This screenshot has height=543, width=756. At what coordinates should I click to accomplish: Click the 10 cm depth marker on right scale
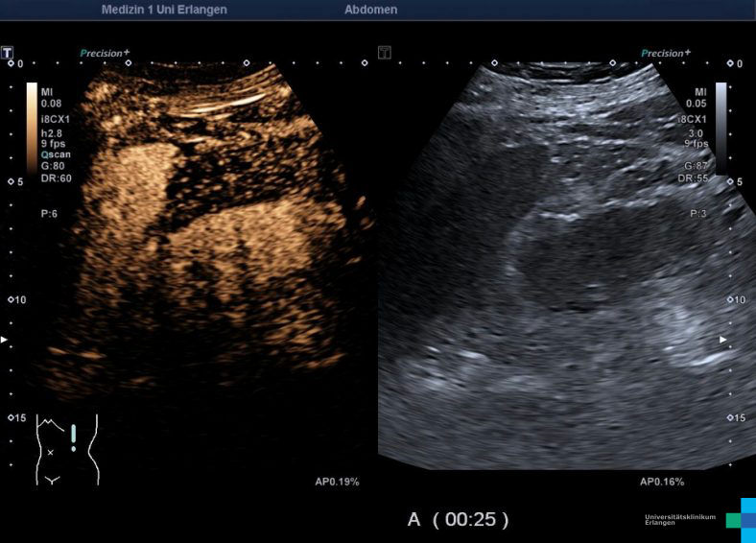click(736, 300)
